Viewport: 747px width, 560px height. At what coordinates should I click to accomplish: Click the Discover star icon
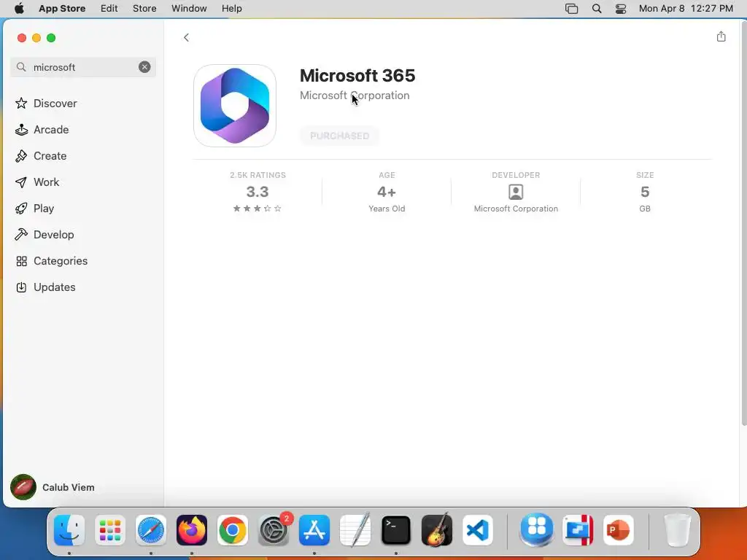coord(21,104)
